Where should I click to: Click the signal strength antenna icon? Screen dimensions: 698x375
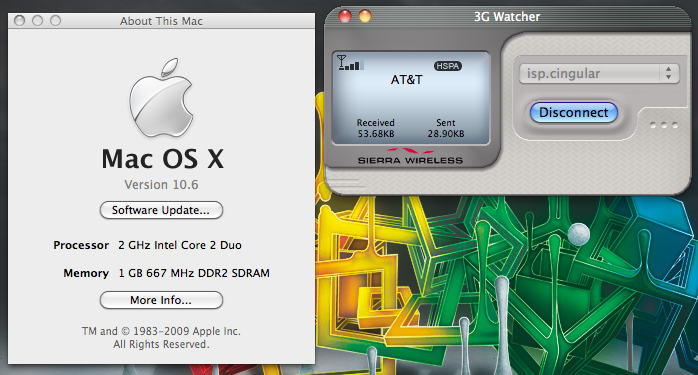(x=350, y=63)
